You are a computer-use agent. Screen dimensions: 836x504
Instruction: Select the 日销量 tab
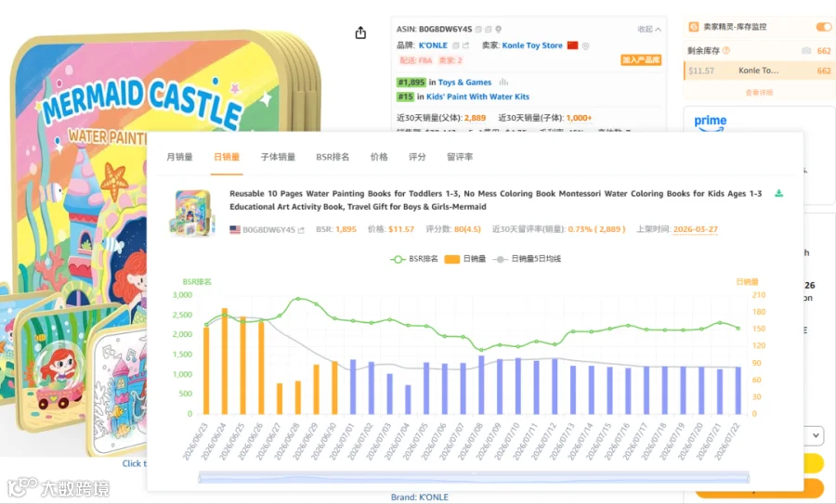(x=227, y=157)
